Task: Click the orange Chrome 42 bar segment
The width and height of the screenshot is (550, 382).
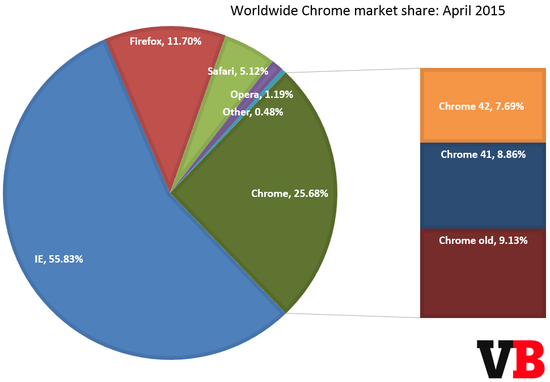Action: tap(483, 105)
